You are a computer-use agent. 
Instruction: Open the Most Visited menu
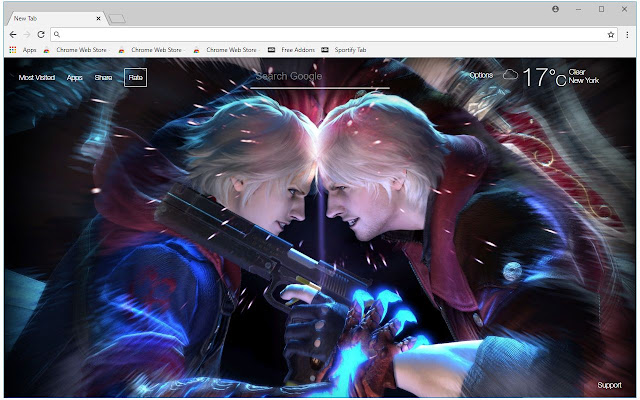(x=37, y=78)
